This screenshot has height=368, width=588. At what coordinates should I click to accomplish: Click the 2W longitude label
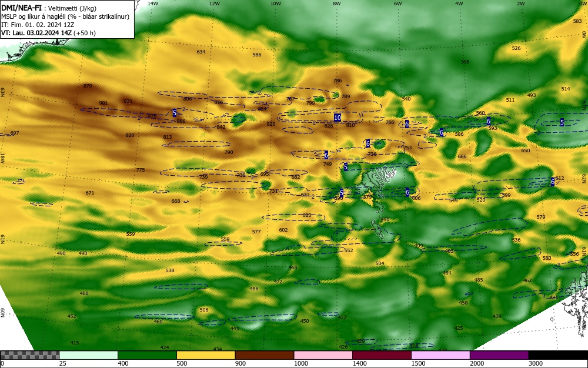click(x=520, y=4)
